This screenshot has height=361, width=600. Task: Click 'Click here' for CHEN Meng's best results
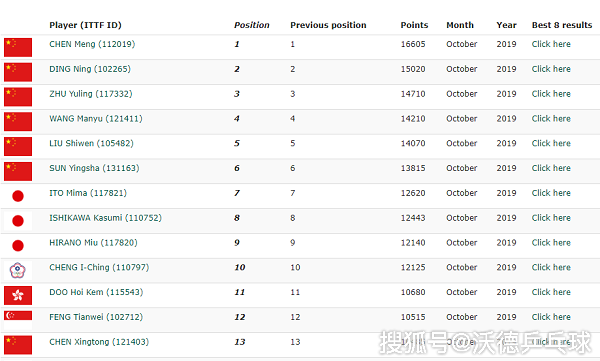[x=551, y=44]
